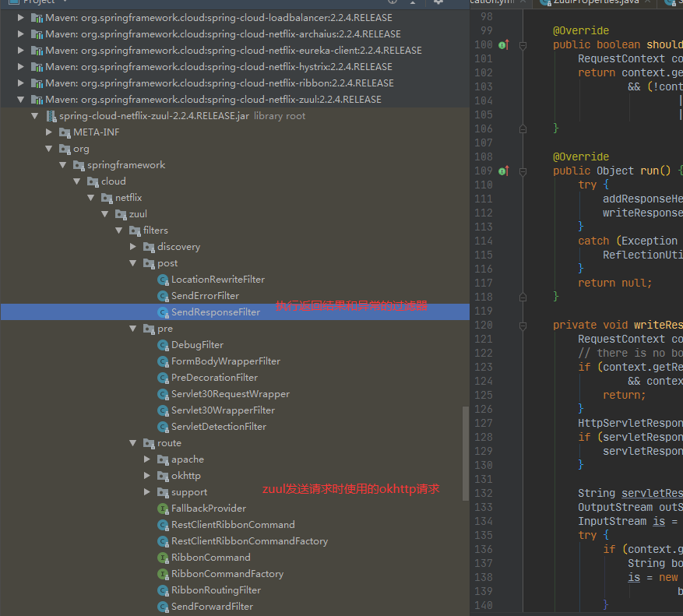Click the route package folder icon
This screenshot has height=616, width=683.
(149, 443)
